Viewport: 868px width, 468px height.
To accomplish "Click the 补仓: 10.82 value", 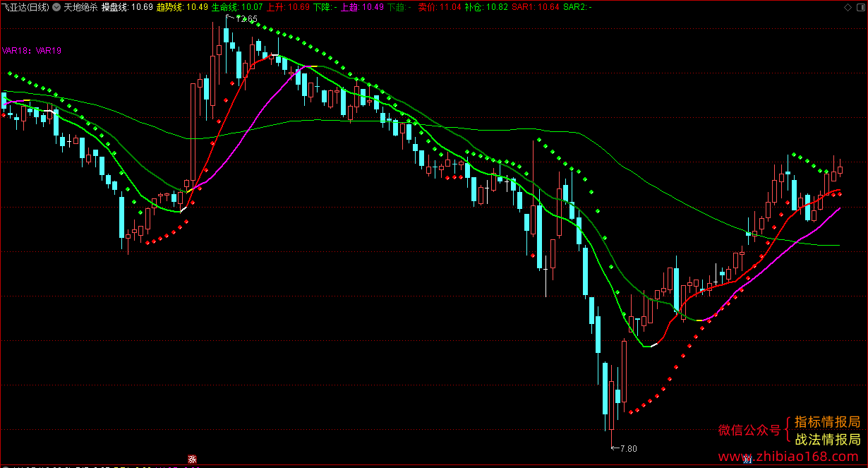I will coord(486,7).
